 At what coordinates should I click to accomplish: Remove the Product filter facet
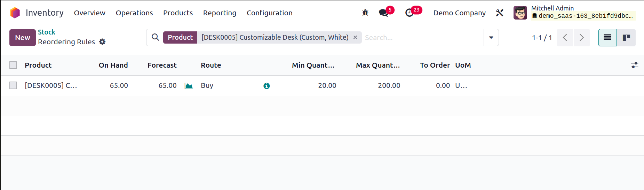click(355, 37)
